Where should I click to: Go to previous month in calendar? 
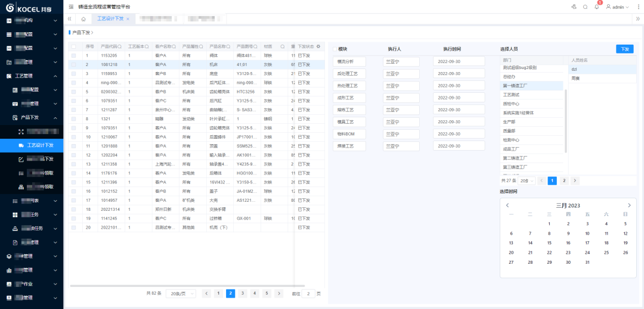pyautogui.click(x=507, y=205)
